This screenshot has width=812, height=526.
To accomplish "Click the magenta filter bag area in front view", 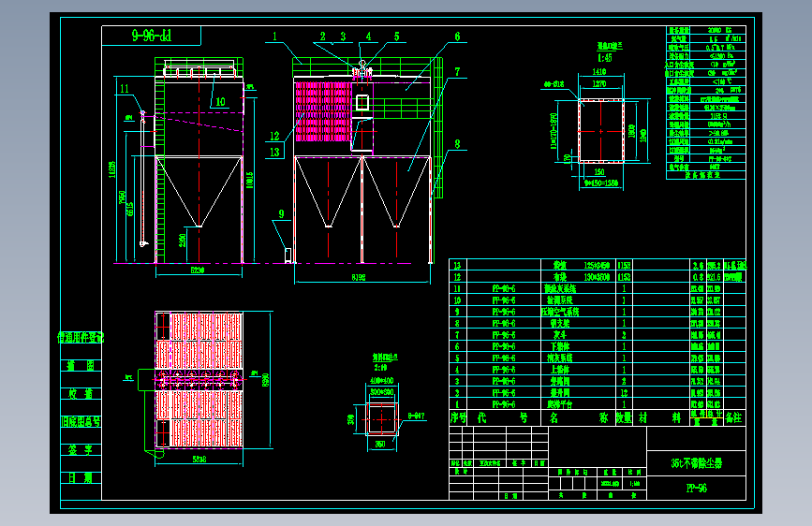I will [x=323, y=110].
